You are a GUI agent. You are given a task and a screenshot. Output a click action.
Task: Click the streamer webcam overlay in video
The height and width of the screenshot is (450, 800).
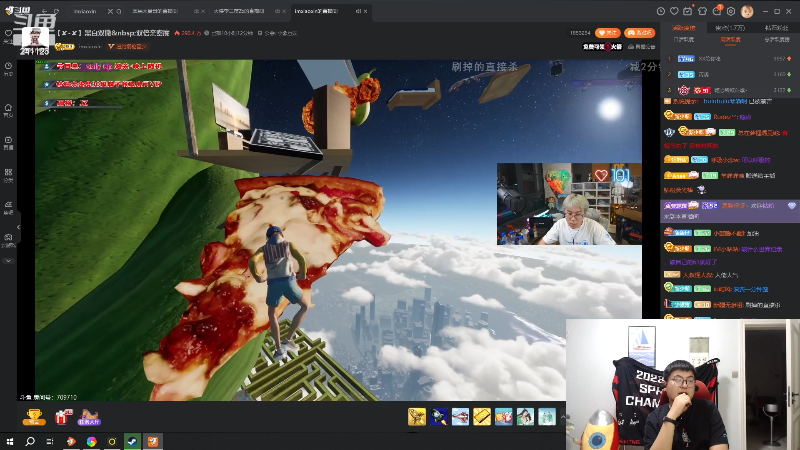(569, 204)
